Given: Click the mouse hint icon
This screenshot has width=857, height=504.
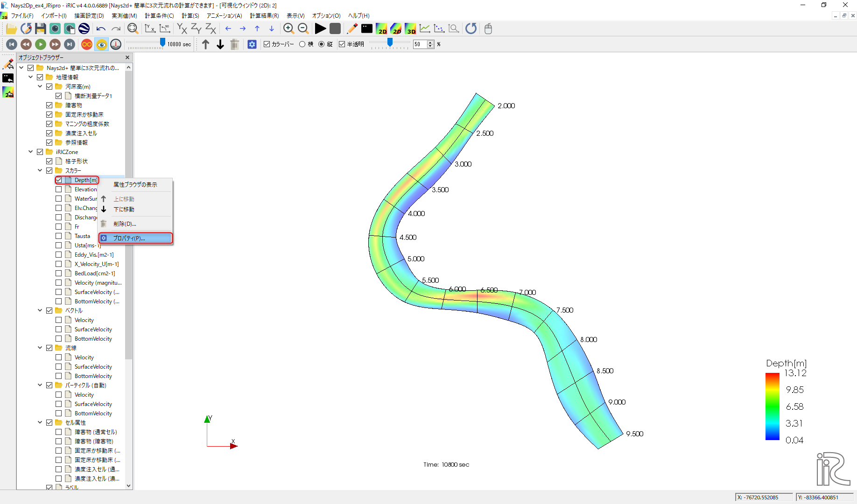Looking at the screenshot, I should tap(488, 29).
